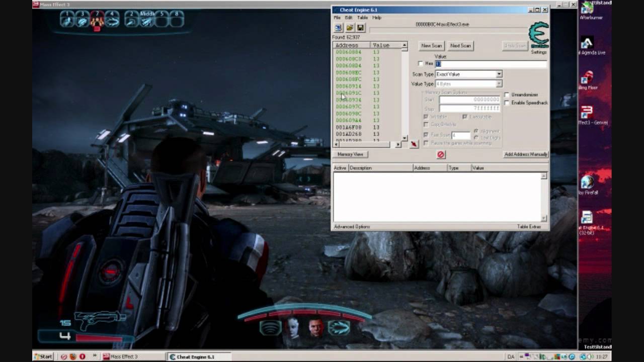Open the Help menu
This screenshot has width=644, height=362.
[377, 18]
